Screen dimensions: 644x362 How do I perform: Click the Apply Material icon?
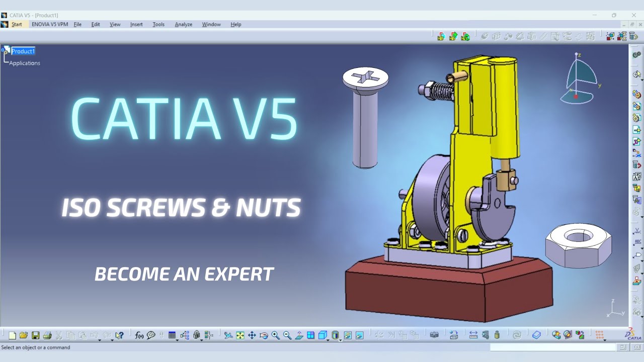pos(536,335)
